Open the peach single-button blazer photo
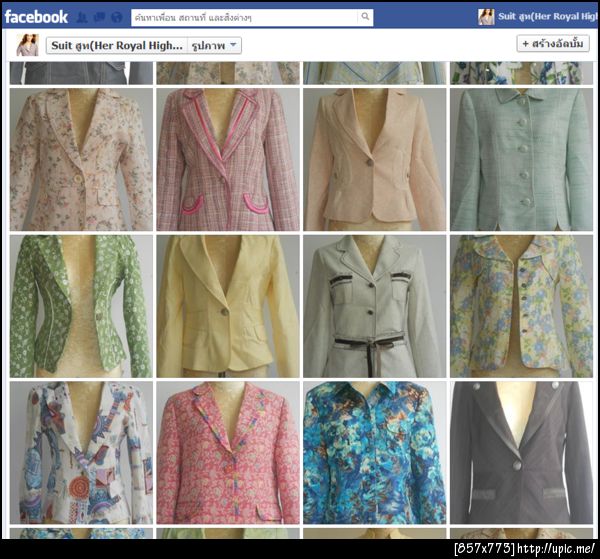The width and height of the screenshot is (600, 559). point(375,160)
